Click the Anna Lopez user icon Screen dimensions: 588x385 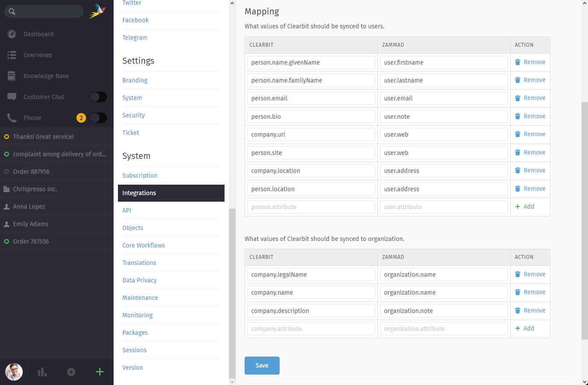(x=7, y=206)
